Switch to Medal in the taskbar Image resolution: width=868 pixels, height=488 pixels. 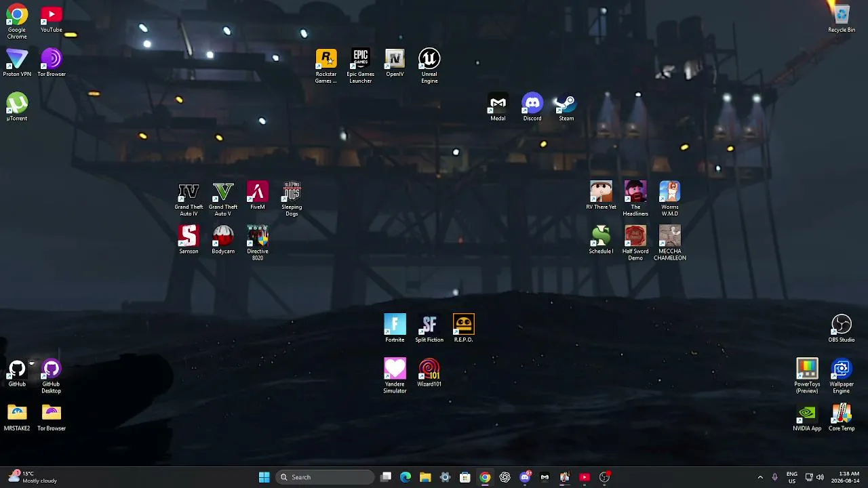click(545, 477)
